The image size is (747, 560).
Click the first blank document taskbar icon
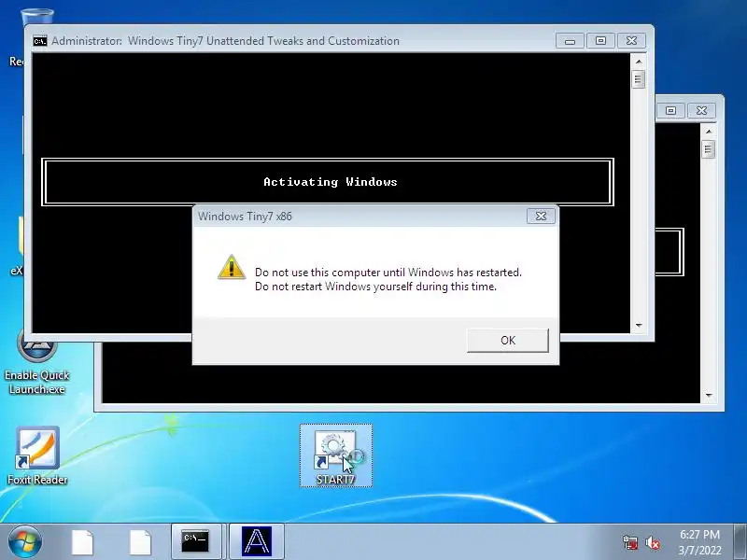[x=82, y=542]
